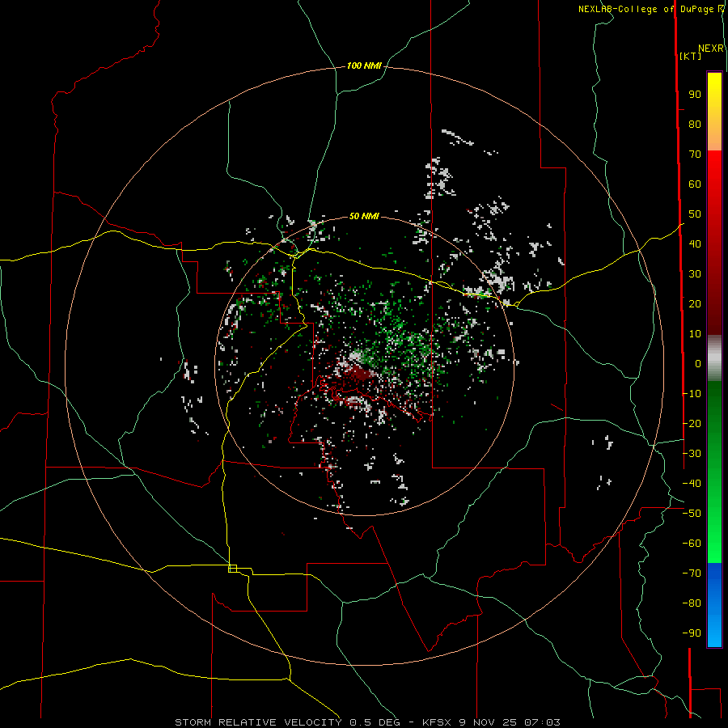Click the 80 value on the velocity scale

695,125
